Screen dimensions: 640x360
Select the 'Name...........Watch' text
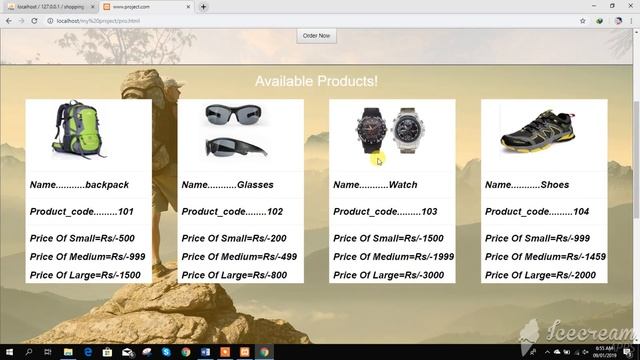coord(375,185)
